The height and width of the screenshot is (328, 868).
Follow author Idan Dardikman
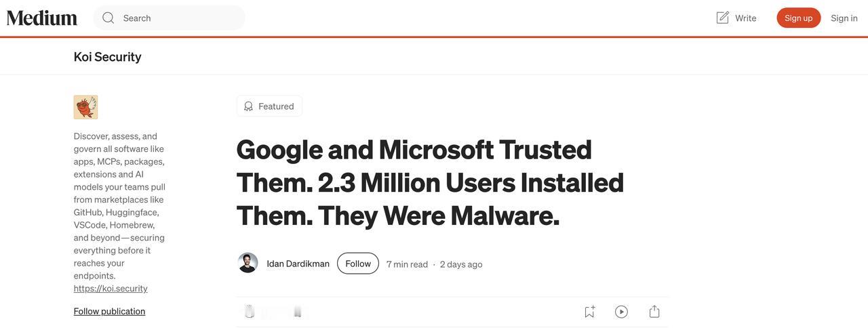(358, 264)
